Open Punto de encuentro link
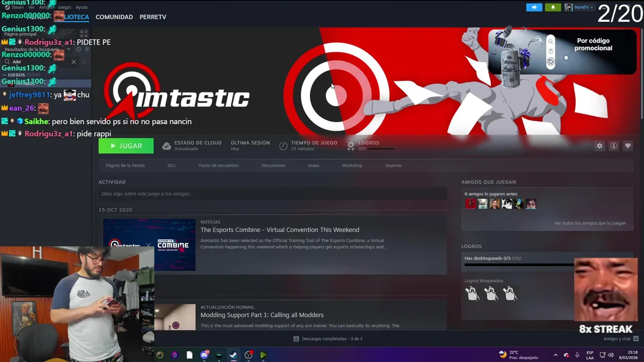 pos(218,165)
